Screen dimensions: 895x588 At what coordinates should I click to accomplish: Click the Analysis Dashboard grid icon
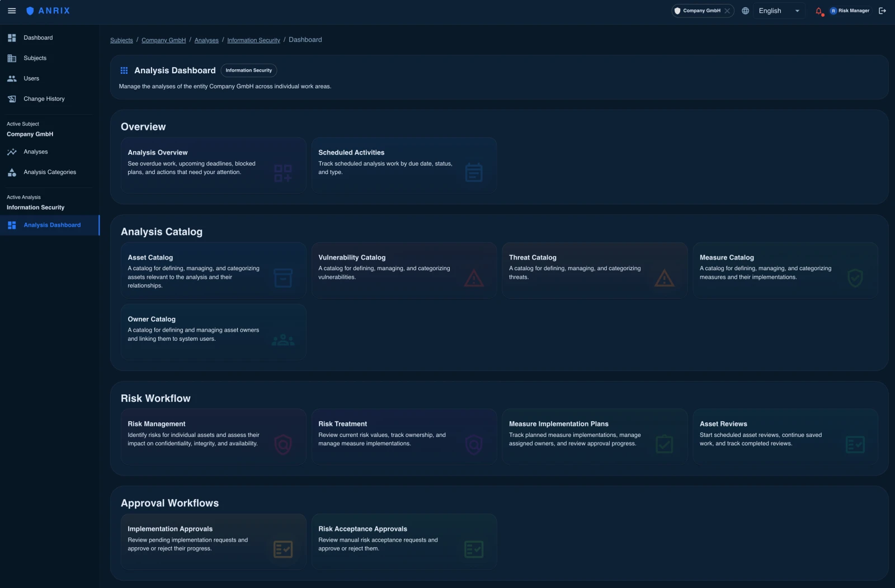click(x=124, y=70)
